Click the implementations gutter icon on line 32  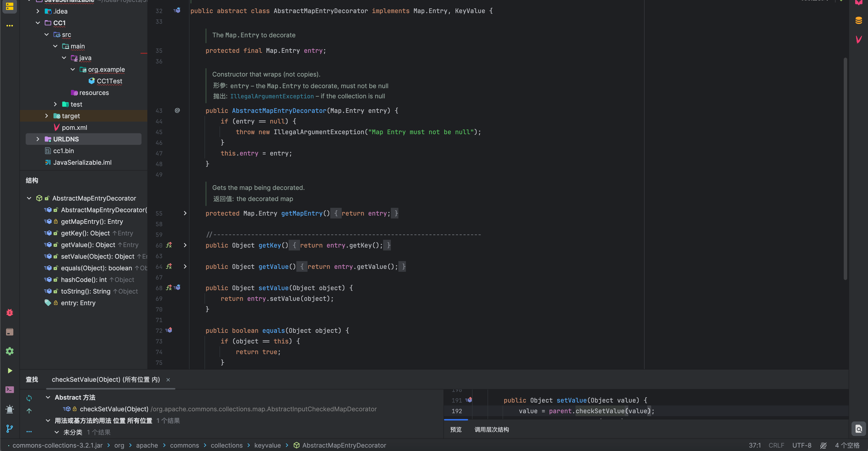tap(177, 10)
